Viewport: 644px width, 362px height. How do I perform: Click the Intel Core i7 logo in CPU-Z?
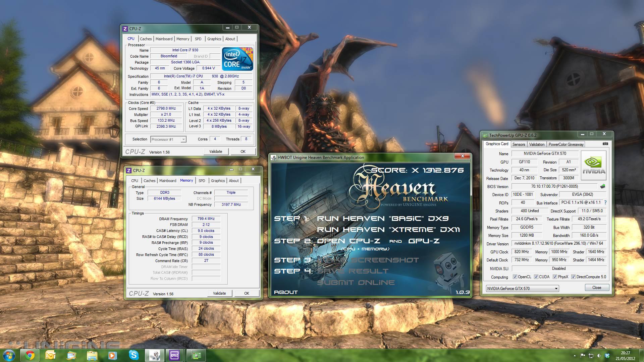pyautogui.click(x=237, y=59)
